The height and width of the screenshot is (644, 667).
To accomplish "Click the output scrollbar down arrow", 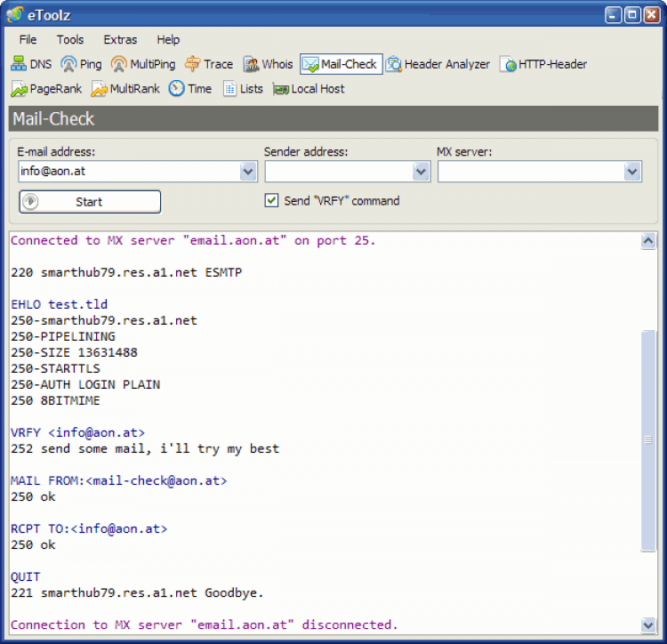I will coord(647,624).
